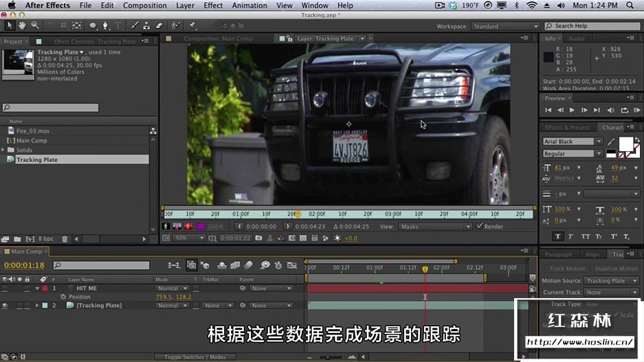Viewport: 644px width, 362px height.
Task: Toggle loop option in Preview panel
Action: coord(624,110)
